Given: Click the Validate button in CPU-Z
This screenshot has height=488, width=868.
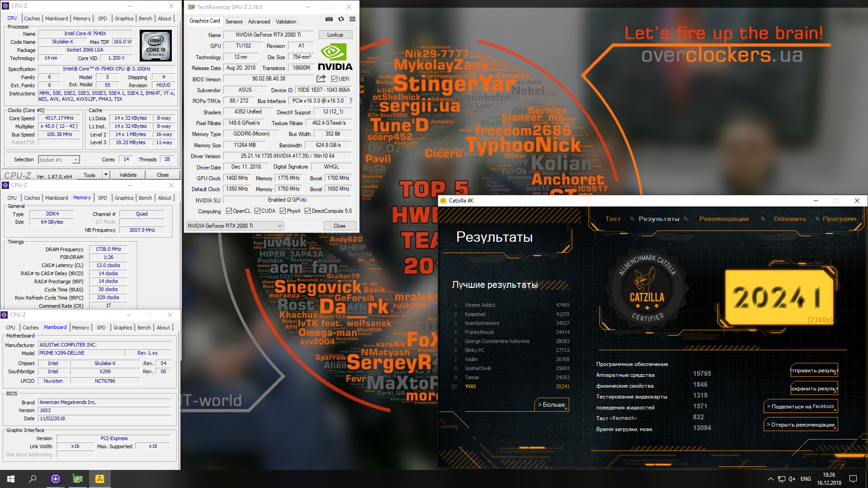Looking at the screenshot, I should click(x=128, y=175).
